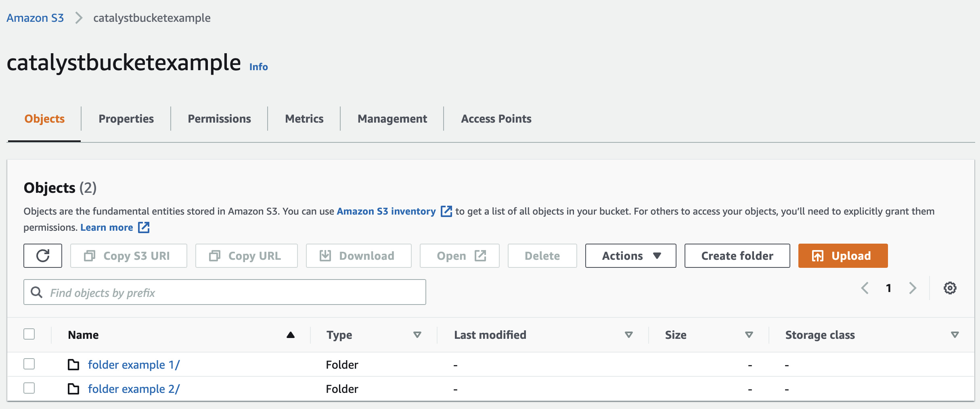
Task: Go to next page of objects
Action: (913, 288)
